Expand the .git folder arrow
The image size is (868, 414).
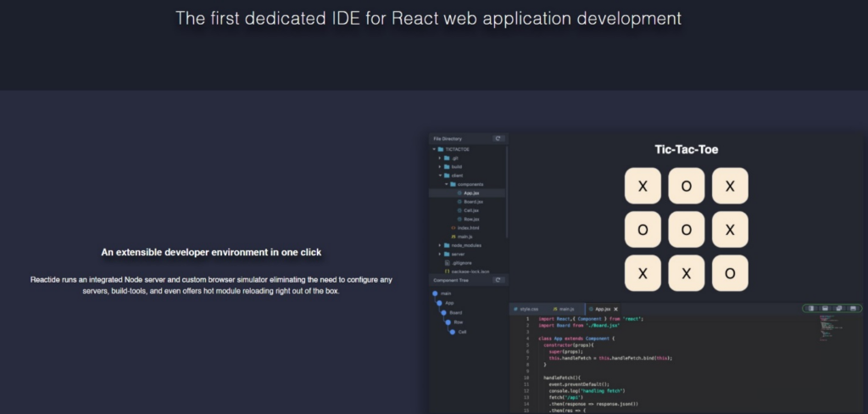(440, 158)
